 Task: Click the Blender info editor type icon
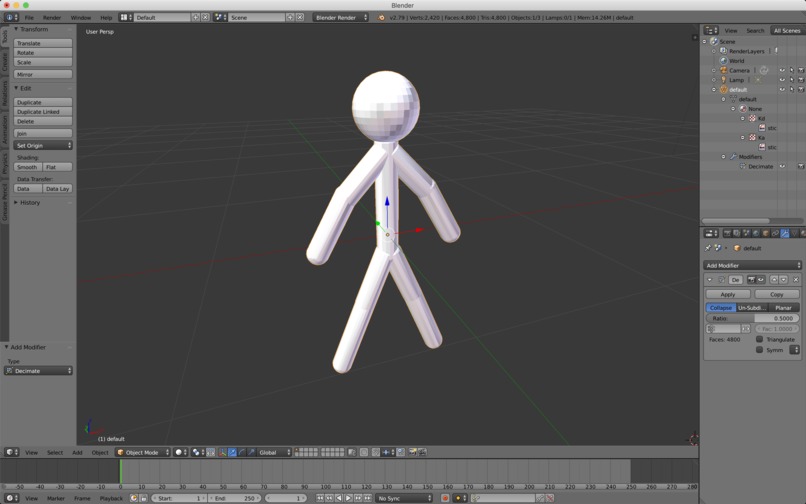(x=11, y=17)
